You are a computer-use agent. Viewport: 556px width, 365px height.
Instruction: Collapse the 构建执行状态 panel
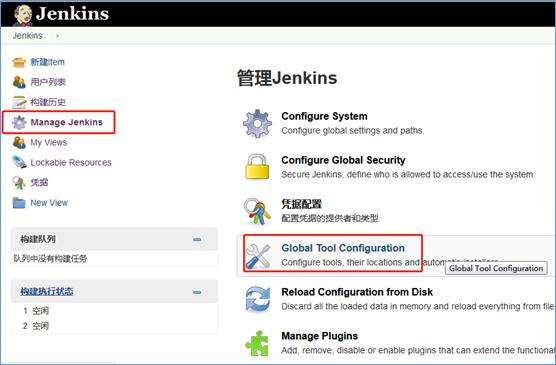click(x=197, y=292)
